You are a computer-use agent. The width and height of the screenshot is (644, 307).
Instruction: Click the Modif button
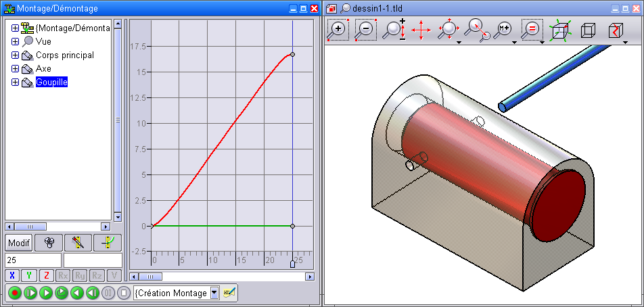click(19, 243)
